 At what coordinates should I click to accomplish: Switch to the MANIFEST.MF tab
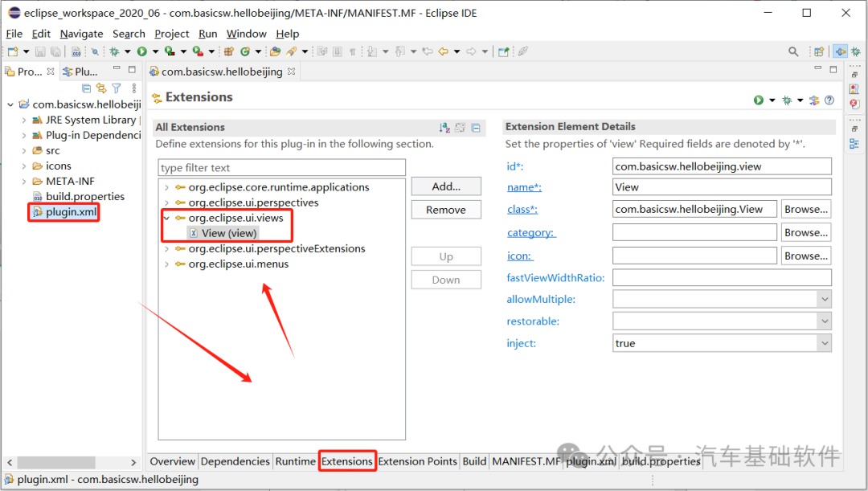pos(526,461)
